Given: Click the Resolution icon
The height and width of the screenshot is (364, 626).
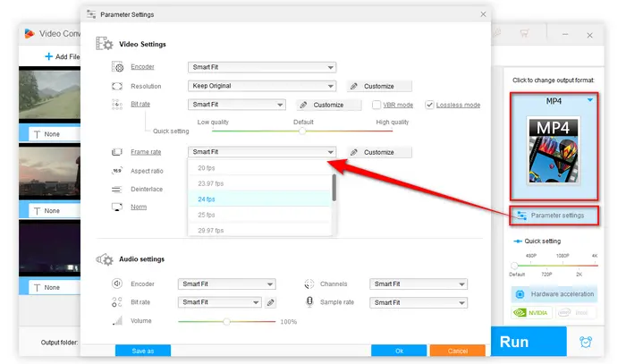Looking at the screenshot, I should pos(117,86).
